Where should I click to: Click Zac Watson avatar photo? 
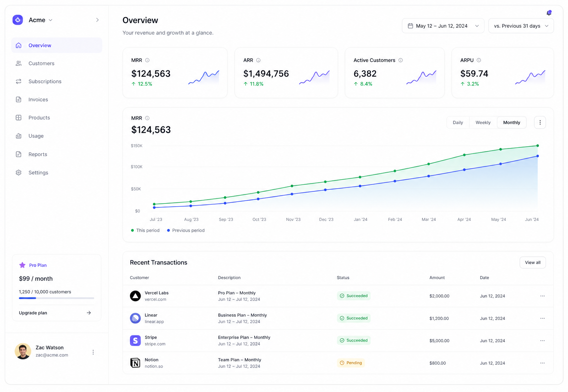(x=23, y=351)
